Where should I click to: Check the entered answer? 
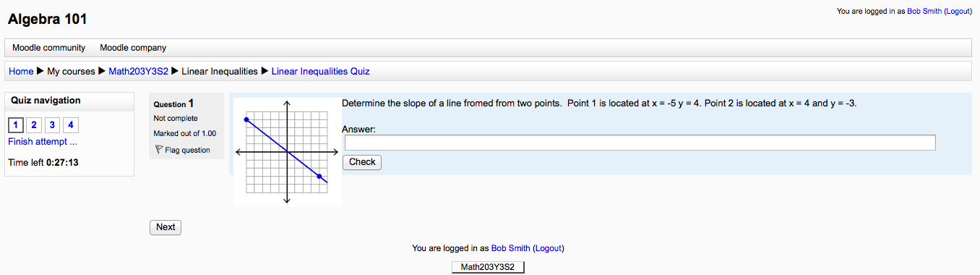pyautogui.click(x=362, y=162)
